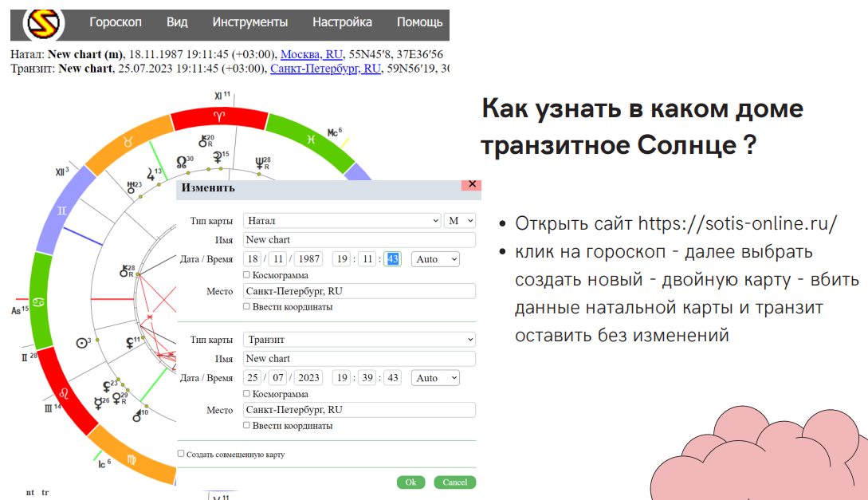
Task: Click the Cancer sign on zodiac ring
Action: pos(39,302)
